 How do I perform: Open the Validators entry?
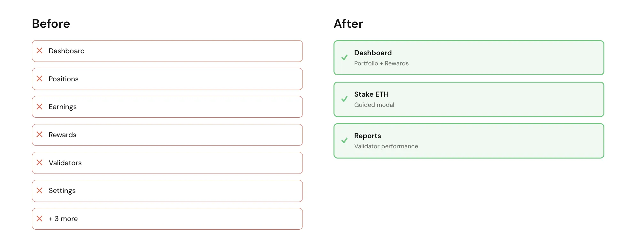click(x=167, y=163)
